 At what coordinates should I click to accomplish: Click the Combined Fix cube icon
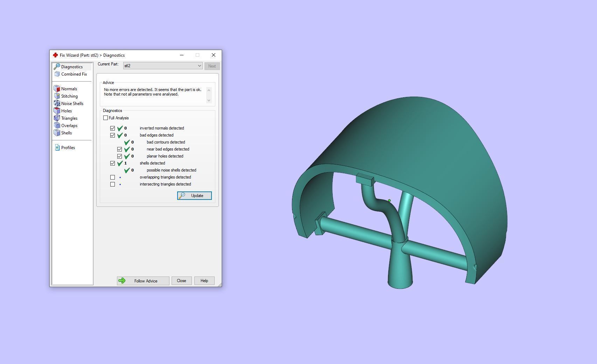click(57, 74)
